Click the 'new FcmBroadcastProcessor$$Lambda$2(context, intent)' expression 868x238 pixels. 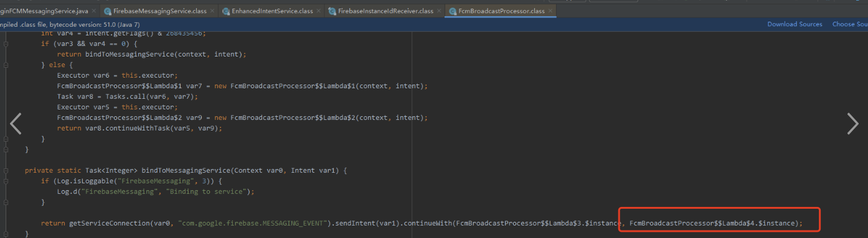[x=320, y=117]
